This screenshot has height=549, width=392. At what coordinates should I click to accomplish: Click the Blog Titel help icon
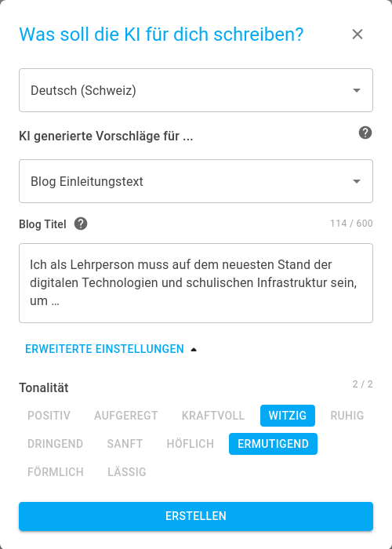coord(81,224)
